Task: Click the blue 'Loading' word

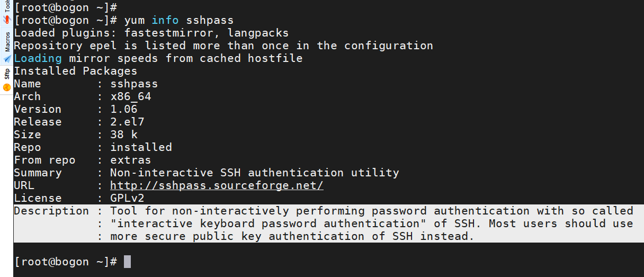Action: coord(38,58)
